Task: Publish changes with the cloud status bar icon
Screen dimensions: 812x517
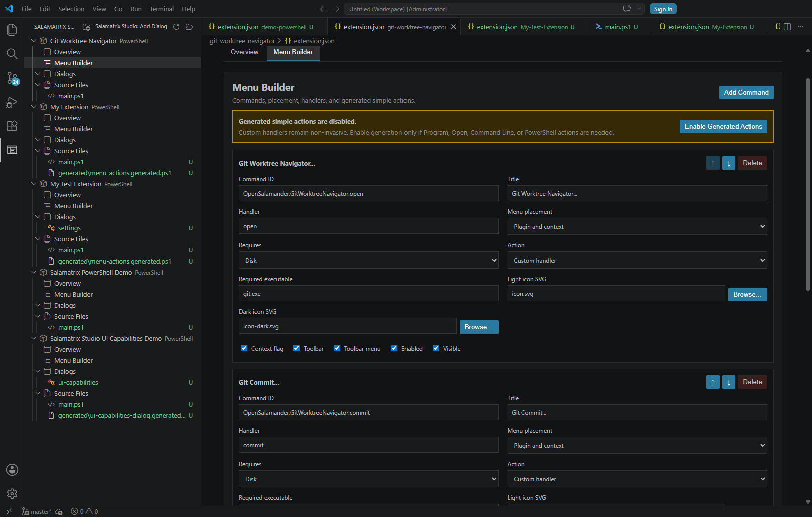Action: 59,511
